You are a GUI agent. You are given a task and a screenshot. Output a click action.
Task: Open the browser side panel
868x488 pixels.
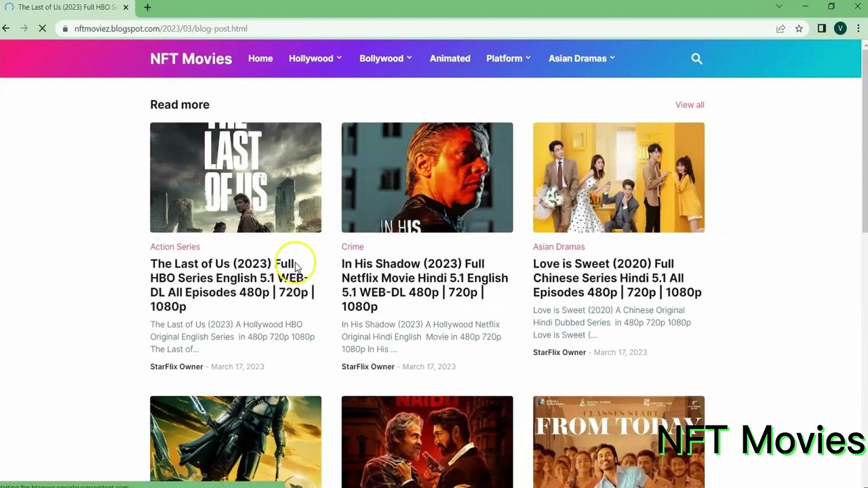(x=821, y=28)
